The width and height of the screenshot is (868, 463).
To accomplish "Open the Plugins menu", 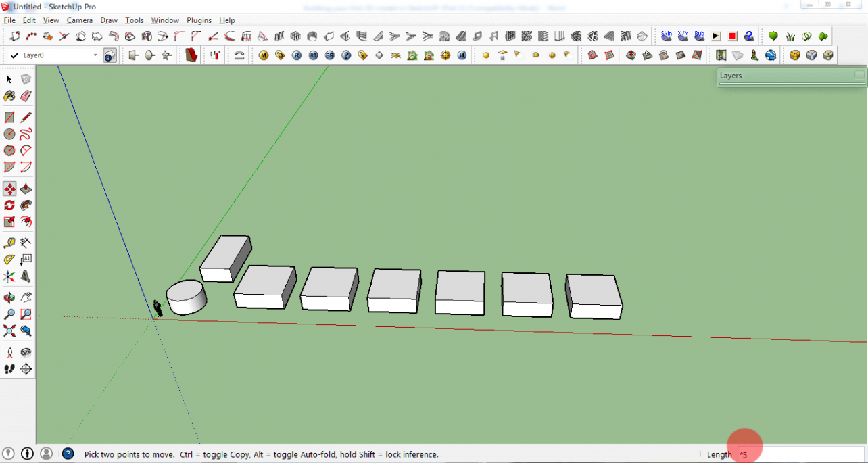I will coord(199,20).
